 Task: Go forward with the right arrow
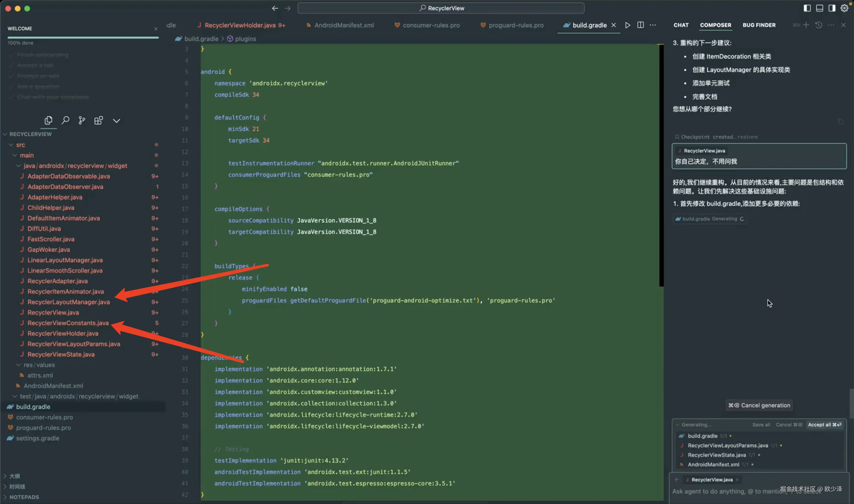288,8
